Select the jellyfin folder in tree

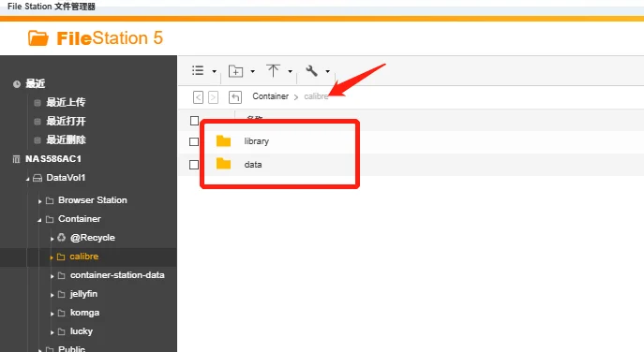click(83, 294)
